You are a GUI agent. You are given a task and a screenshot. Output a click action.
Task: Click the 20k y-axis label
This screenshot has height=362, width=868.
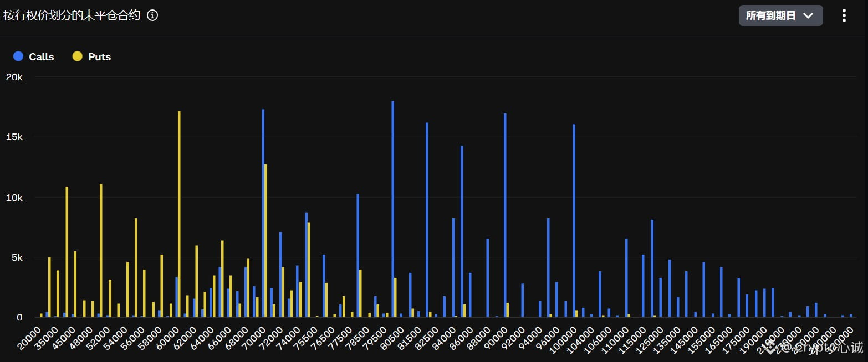(x=14, y=77)
